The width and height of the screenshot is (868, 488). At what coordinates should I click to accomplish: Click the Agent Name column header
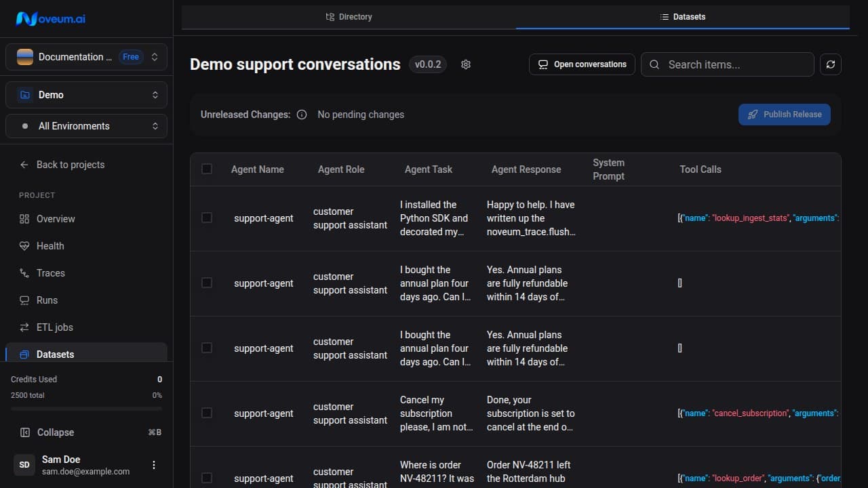258,169
